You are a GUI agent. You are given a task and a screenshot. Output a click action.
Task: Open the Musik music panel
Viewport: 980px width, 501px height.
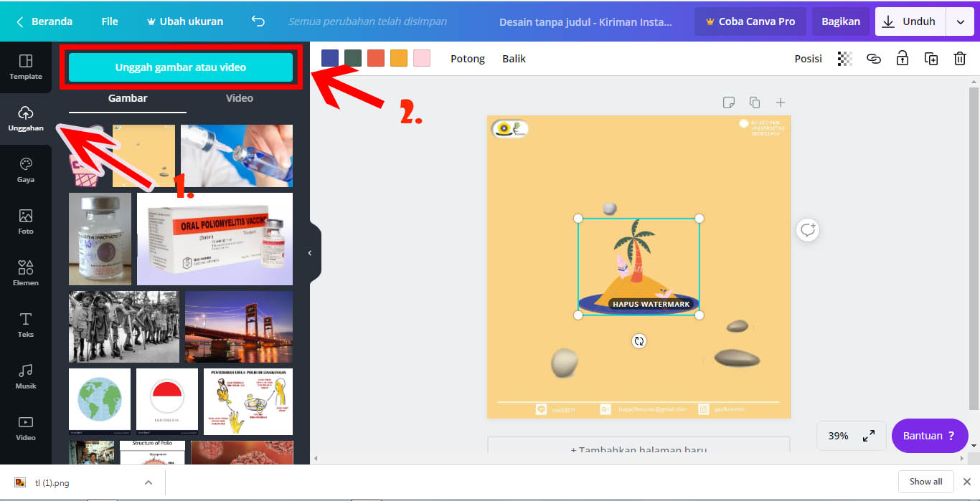(26, 377)
